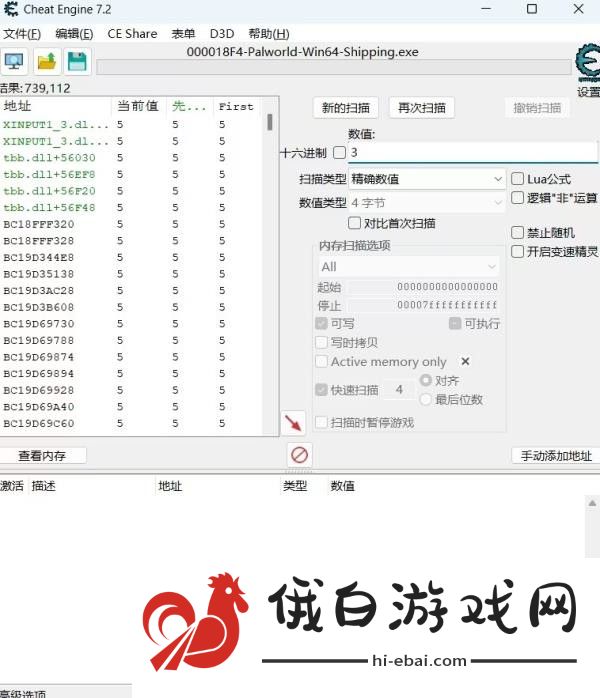The width and height of the screenshot is (600, 698).
Task: Toggle the 可执行 checkbox
Action: (x=455, y=324)
